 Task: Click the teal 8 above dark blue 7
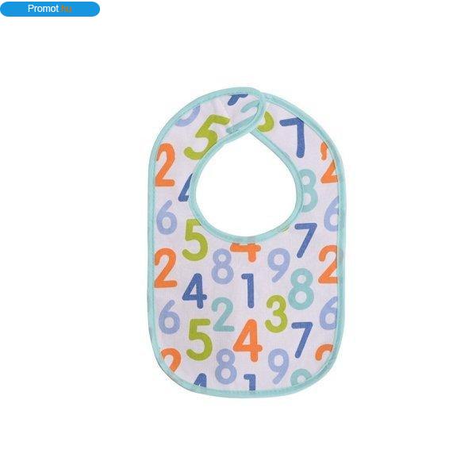pyautogui.click(x=301, y=289)
